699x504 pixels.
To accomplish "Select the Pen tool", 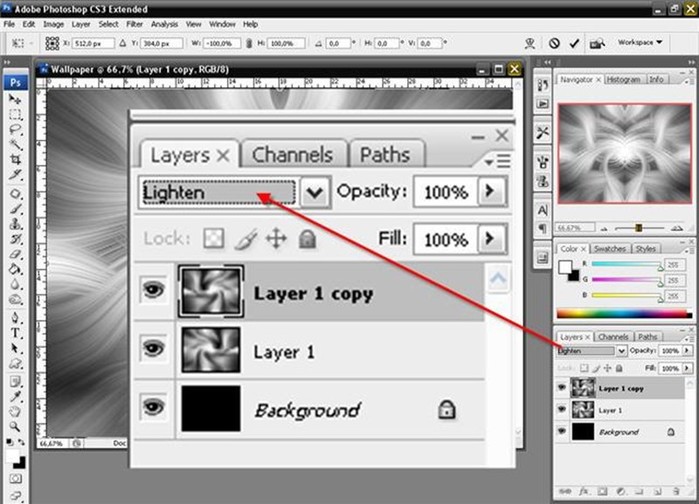I will [x=15, y=318].
